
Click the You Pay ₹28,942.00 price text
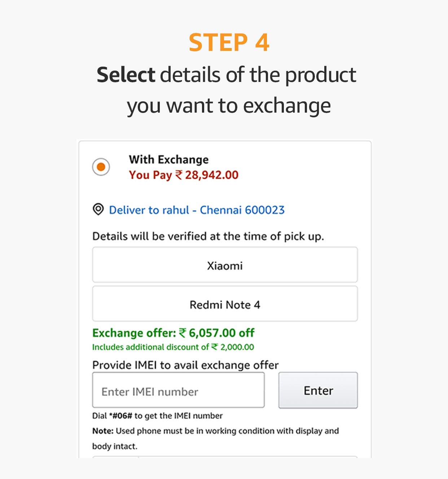coord(184,175)
